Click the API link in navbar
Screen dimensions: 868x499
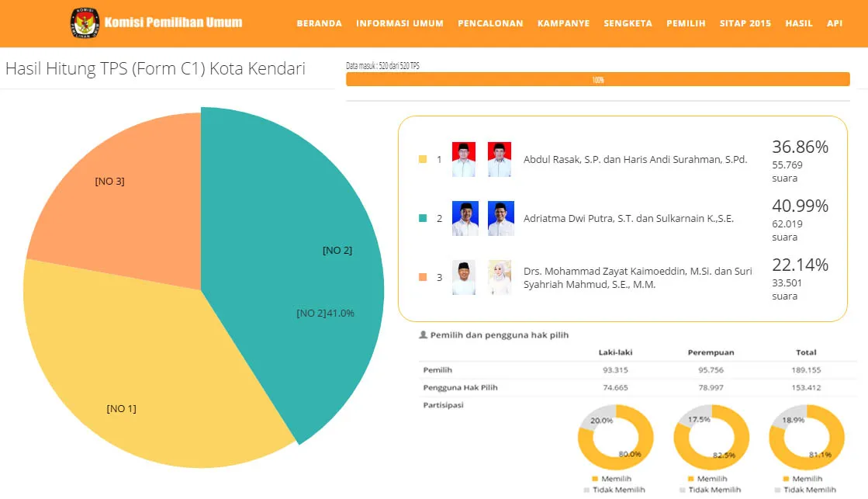click(x=835, y=23)
